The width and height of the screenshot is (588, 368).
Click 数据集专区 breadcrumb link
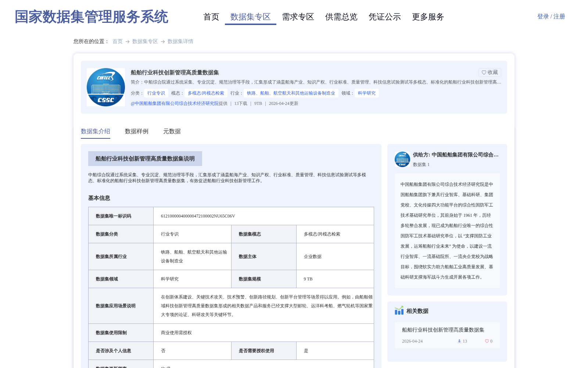point(145,41)
